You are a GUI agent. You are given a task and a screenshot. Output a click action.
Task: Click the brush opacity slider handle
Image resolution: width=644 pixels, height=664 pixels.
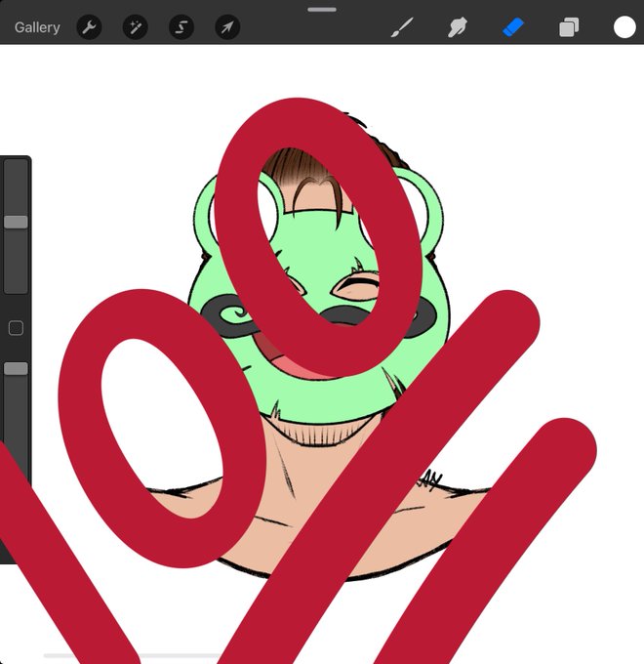pos(16,368)
